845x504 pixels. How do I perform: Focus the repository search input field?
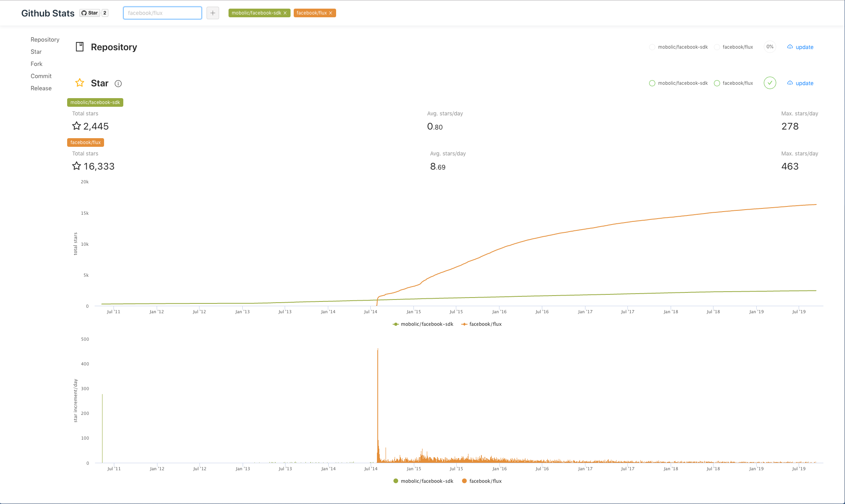[x=163, y=13]
